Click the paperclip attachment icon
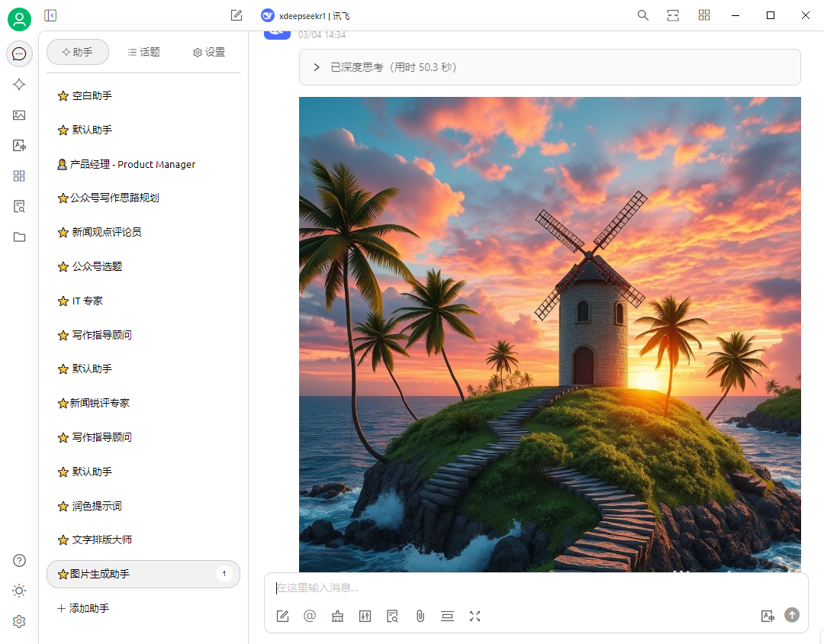824x644 pixels. (x=420, y=616)
